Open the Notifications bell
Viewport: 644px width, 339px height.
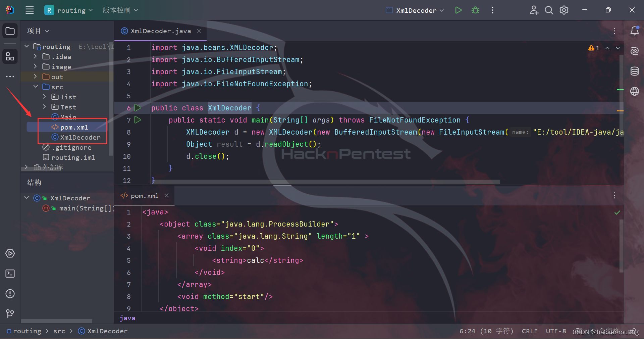(634, 31)
